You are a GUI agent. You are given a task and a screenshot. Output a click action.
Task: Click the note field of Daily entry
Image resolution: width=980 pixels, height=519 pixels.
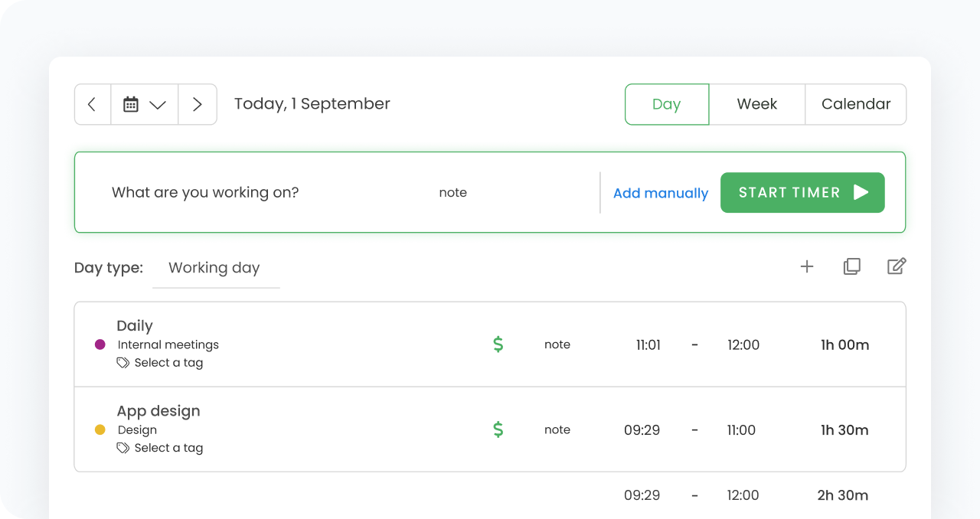[x=557, y=344]
